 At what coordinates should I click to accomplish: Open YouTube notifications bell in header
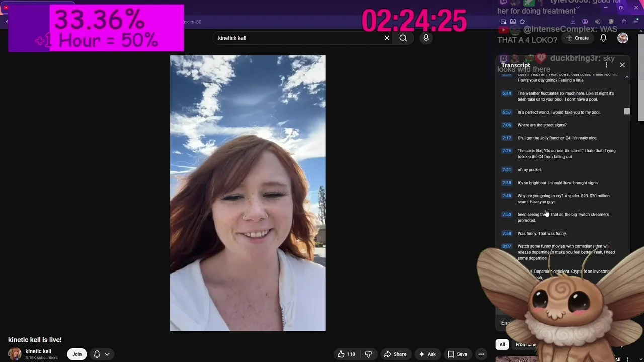pyautogui.click(x=603, y=38)
